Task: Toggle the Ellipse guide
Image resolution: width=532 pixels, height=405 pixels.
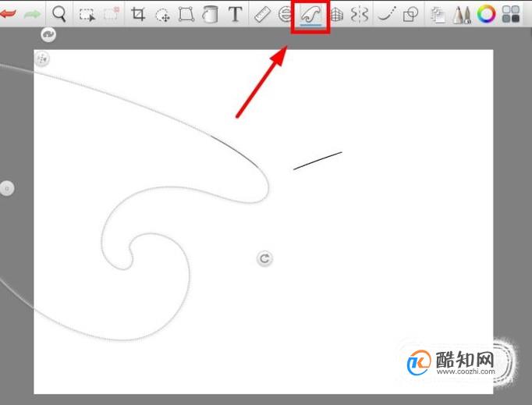Action: (x=285, y=15)
